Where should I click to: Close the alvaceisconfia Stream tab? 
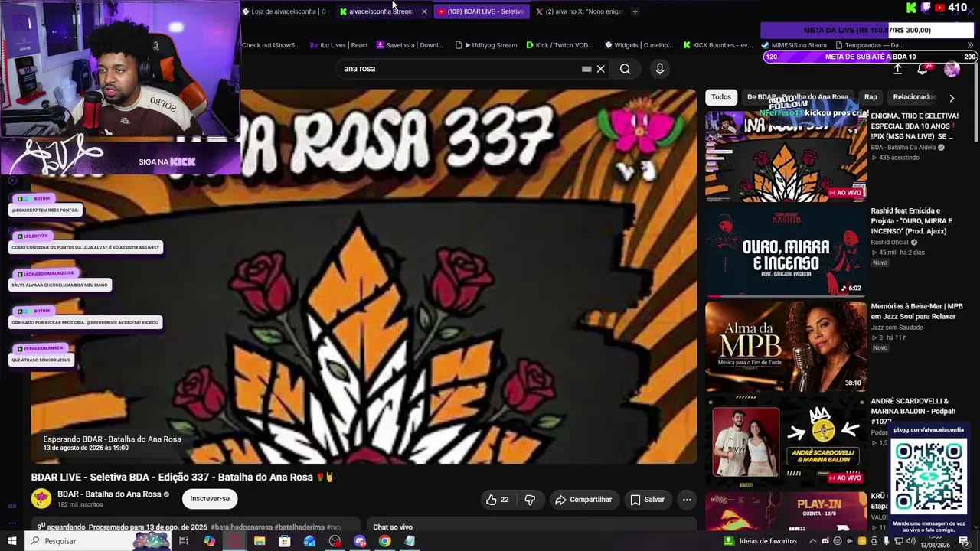(424, 11)
